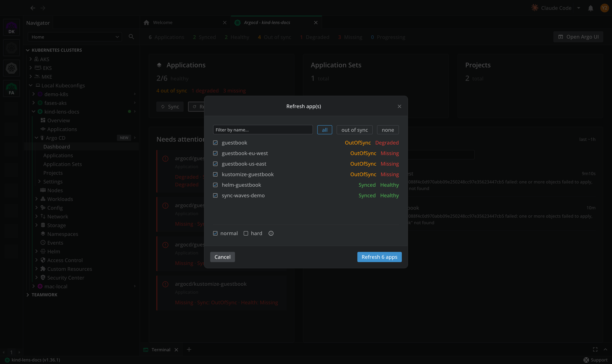This screenshot has width=612, height=364.
Task: Select the none filter button
Action: coord(388,130)
